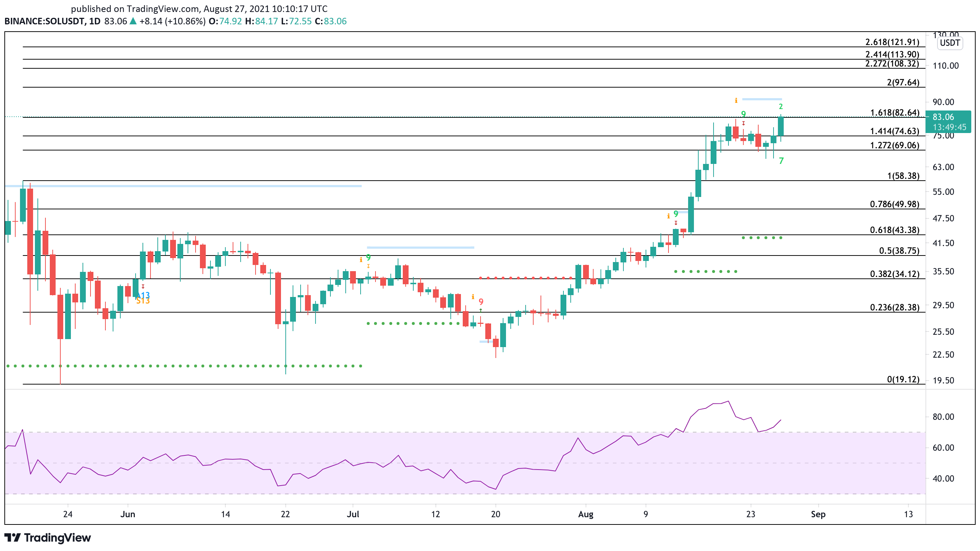Click the '23' date label on time axis
980x551 pixels.
point(751,514)
